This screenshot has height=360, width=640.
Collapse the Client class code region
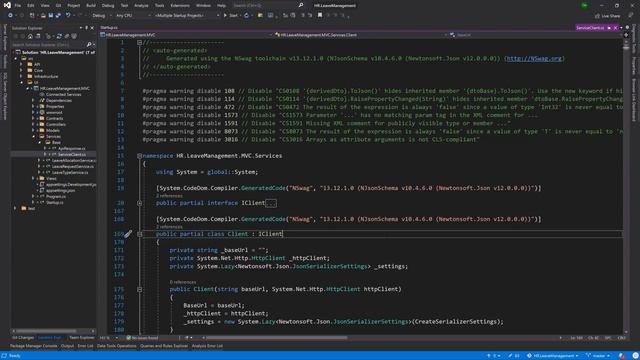[x=140, y=234]
